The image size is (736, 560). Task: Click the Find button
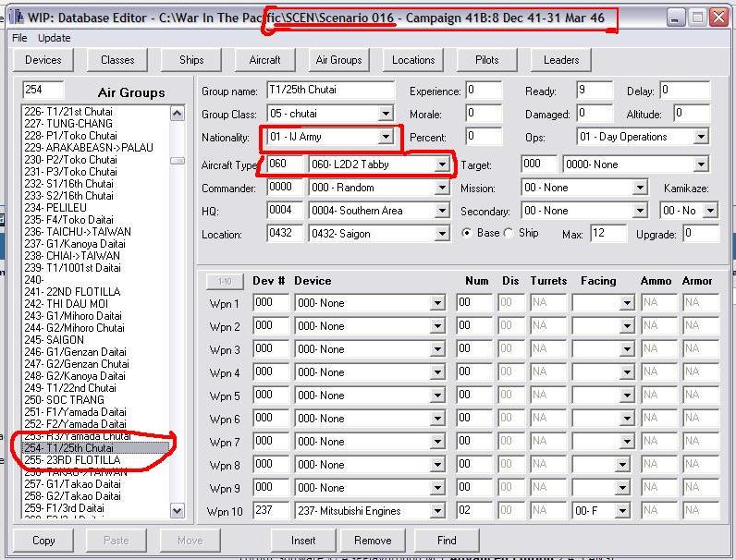(x=447, y=541)
